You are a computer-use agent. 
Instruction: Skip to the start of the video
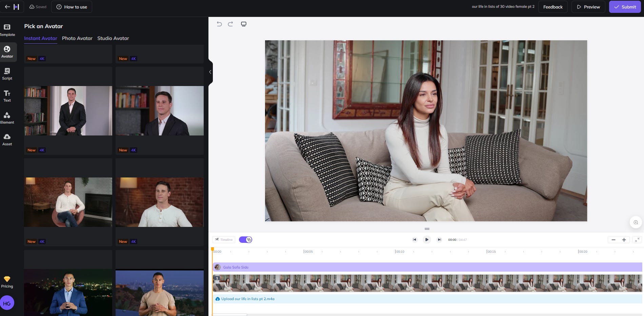coord(415,239)
